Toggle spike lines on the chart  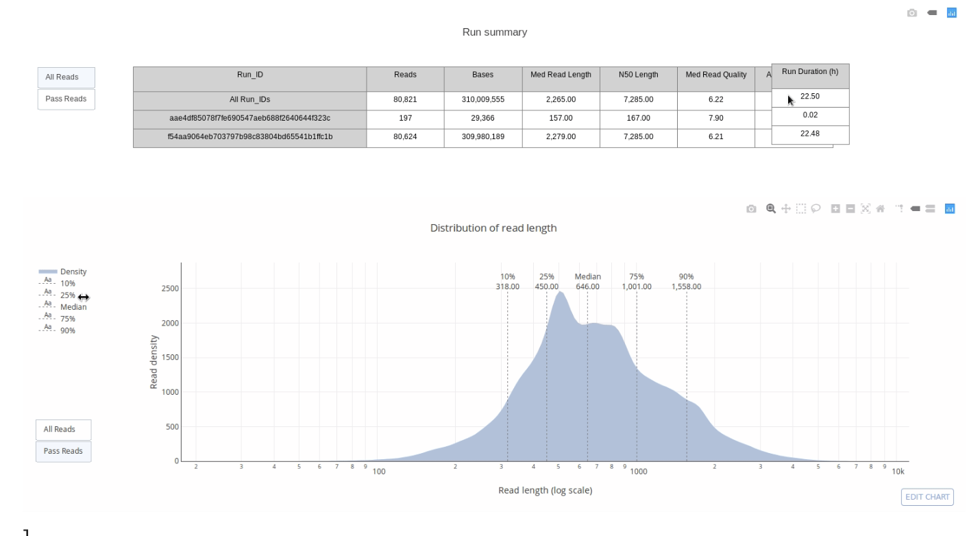click(899, 209)
